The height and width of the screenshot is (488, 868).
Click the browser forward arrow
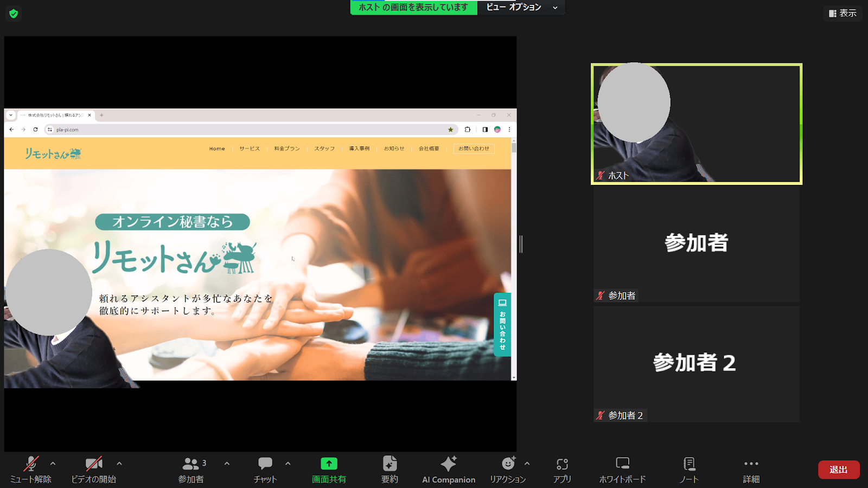23,130
